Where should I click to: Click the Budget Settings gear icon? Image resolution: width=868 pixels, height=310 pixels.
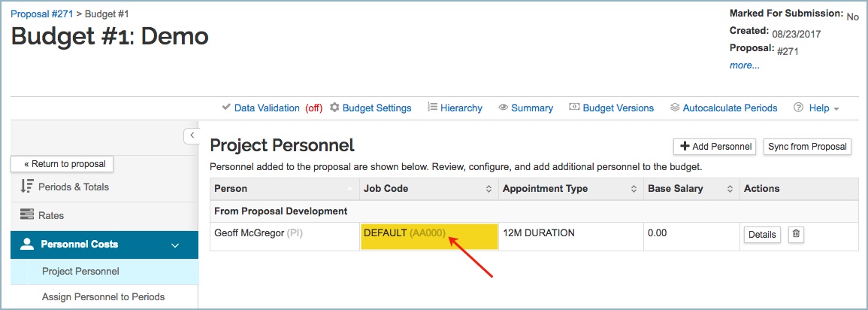pyautogui.click(x=334, y=108)
